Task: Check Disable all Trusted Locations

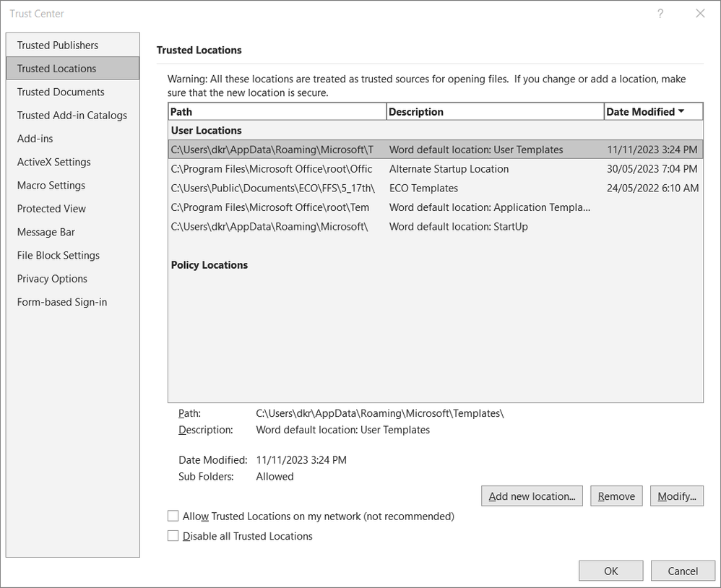Action: click(x=173, y=536)
